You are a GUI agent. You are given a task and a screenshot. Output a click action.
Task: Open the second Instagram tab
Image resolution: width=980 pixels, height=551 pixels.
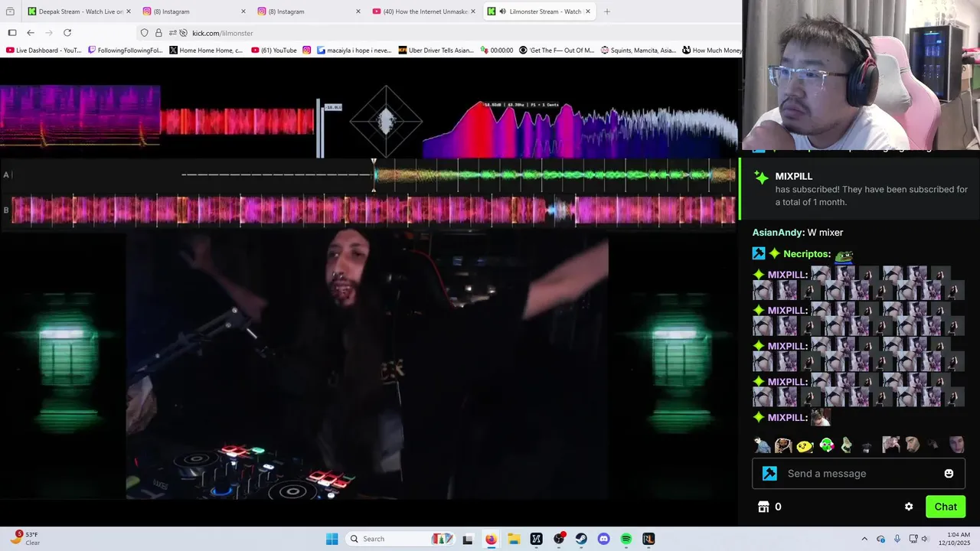[308, 11]
